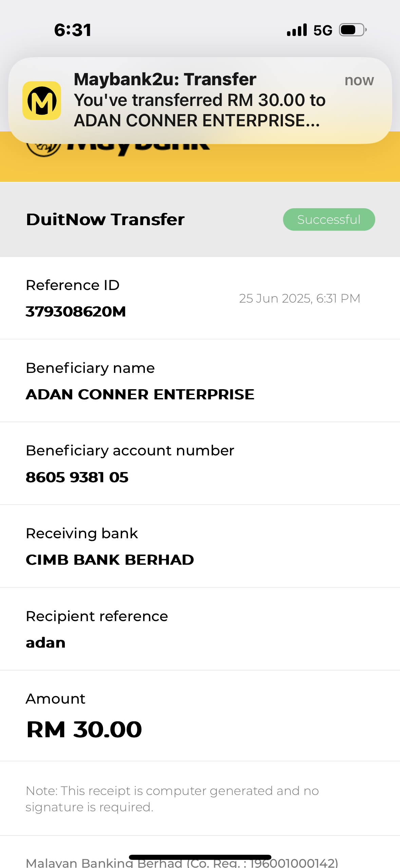
Task: Tap the home indicator bar at bottom
Action: coord(200,857)
